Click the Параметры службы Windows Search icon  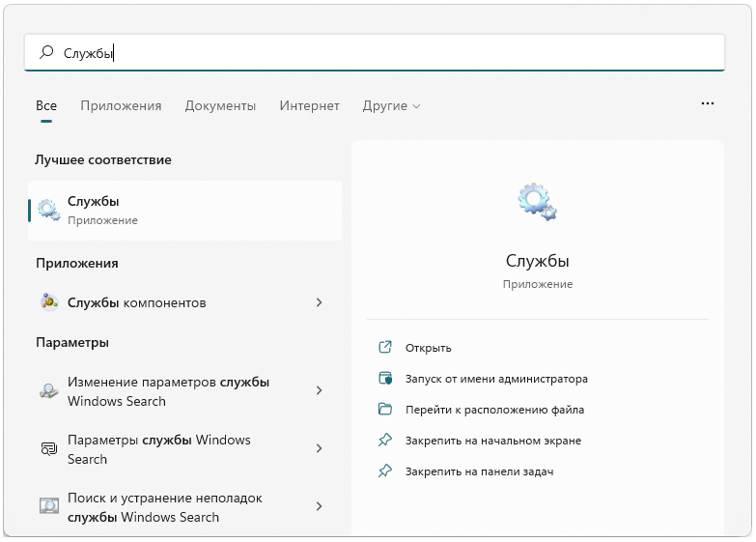(49, 449)
